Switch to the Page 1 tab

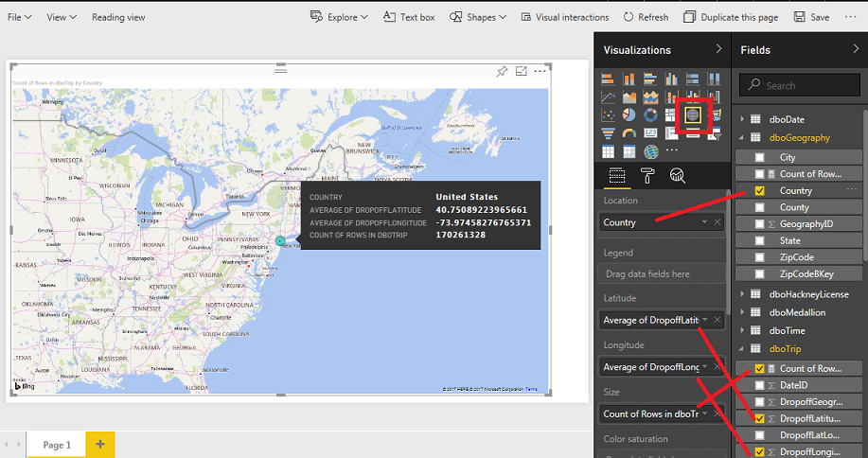tap(56, 445)
